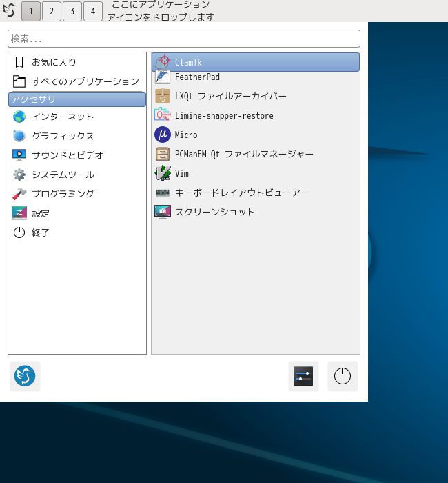
Task: Select PCManFM-Qt ファイルマネージャー text
Action: (x=244, y=154)
